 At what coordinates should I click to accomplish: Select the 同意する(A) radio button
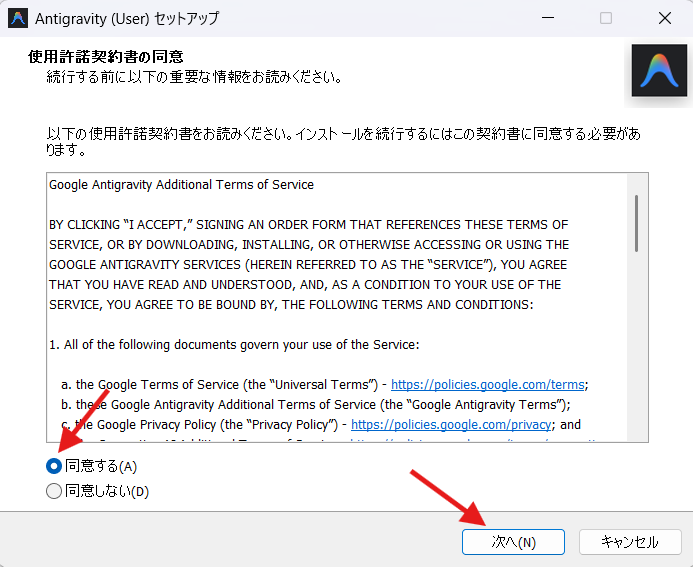tap(54, 466)
